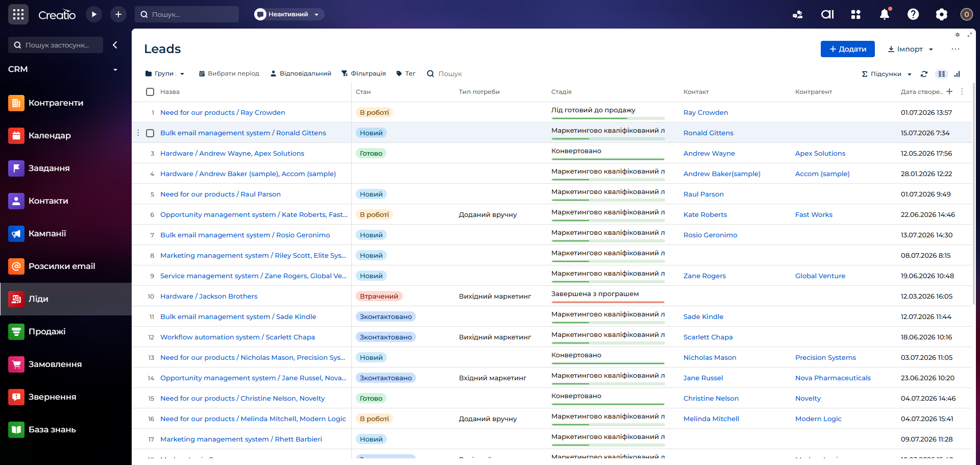Collapse the left sidebar with the arrow

pyautogui.click(x=115, y=45)
